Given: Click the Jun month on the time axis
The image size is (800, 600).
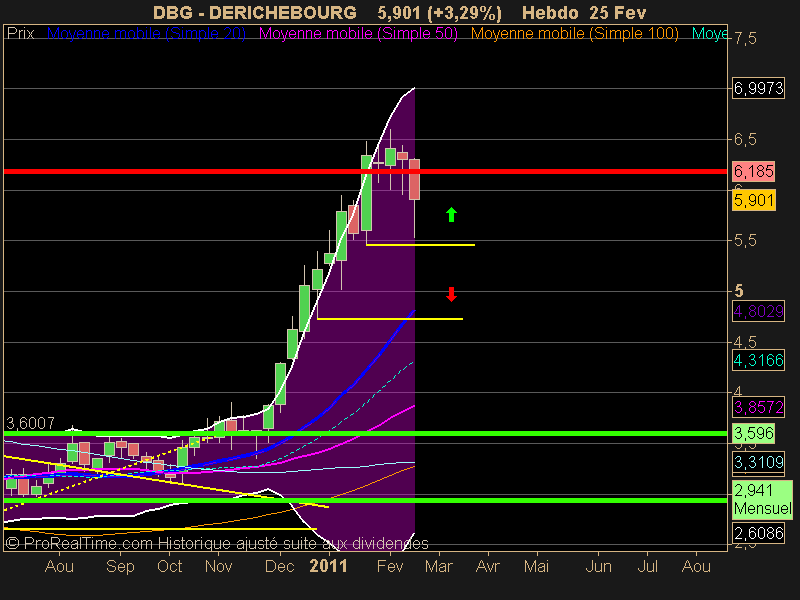Looking at the screenshot, I should coord(598,566).
